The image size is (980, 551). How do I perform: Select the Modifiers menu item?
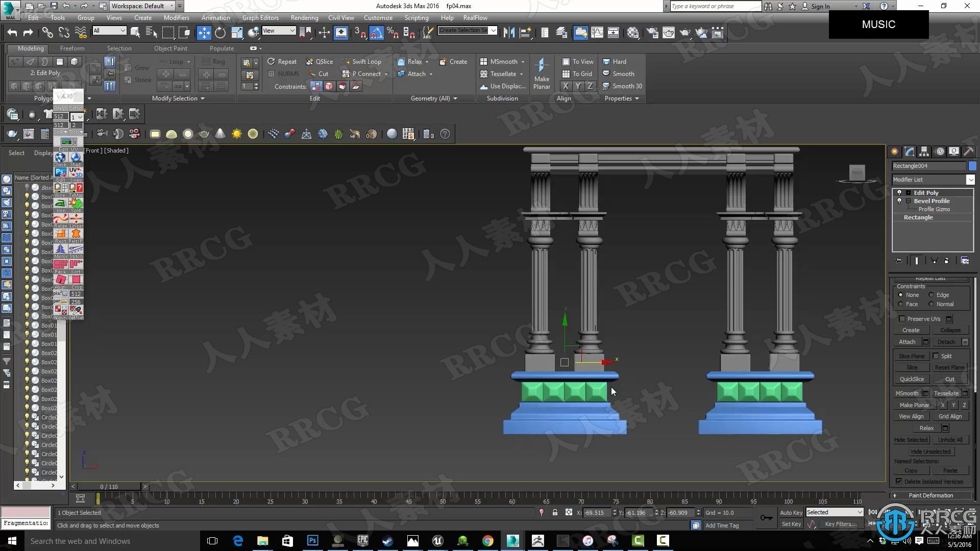(176, 17)
